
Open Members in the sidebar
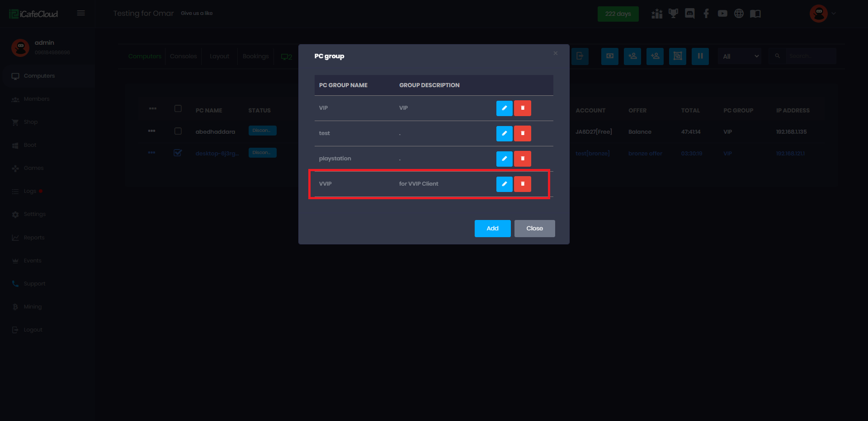coord(37,99)
